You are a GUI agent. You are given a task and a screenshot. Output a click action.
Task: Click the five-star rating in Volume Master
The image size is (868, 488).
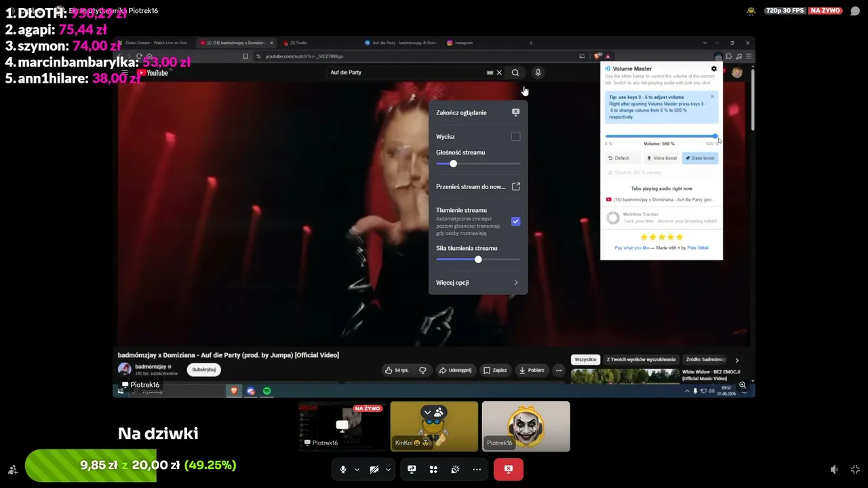pyautogui.click(x=661, y=237)
